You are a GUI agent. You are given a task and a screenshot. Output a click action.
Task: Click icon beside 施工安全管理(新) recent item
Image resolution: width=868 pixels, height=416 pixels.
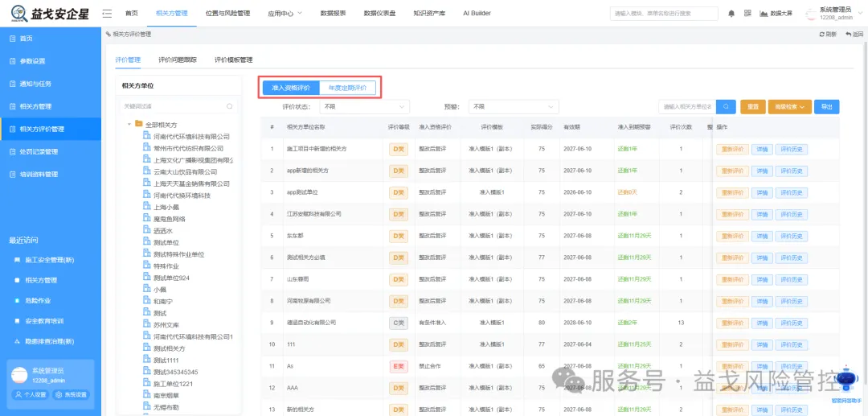pyautogui.click(x=17, y=260)
